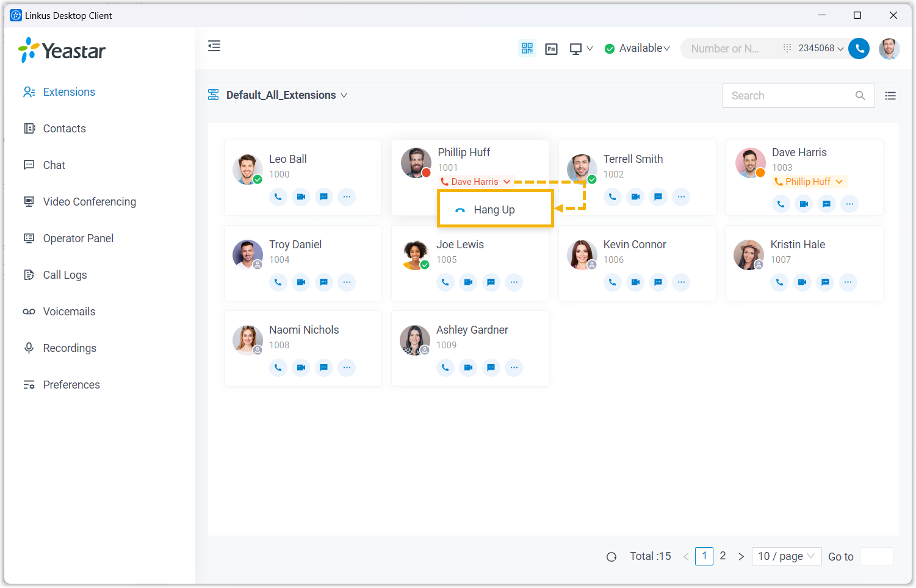
Task: Open more options for Leo Ball
Action: [x=347, y=197]
